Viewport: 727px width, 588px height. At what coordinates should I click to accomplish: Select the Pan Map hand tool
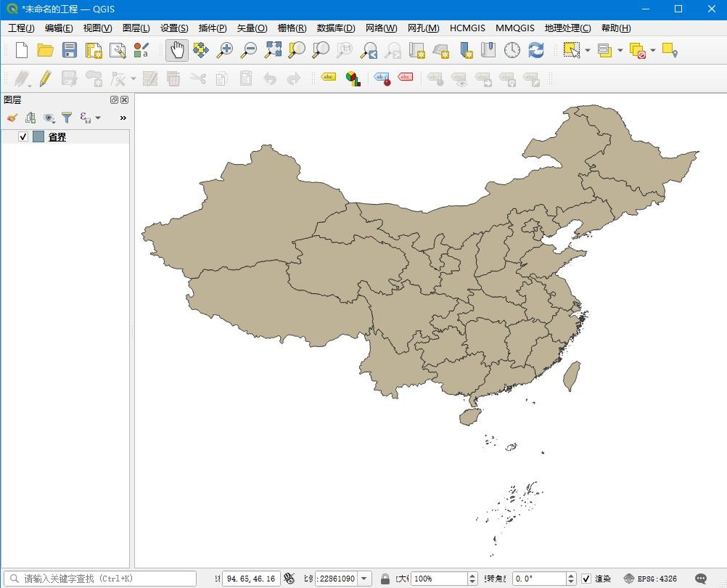point(177,50)
